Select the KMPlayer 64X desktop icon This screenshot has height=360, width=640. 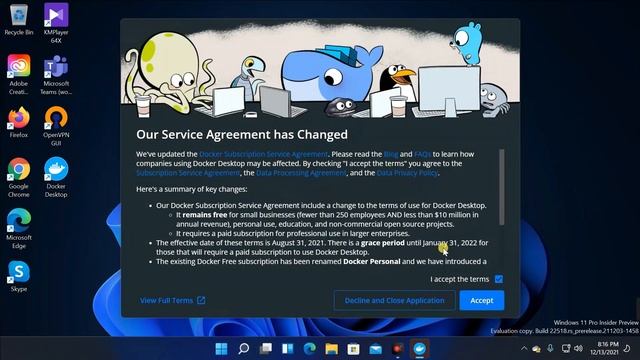(56, 23)
